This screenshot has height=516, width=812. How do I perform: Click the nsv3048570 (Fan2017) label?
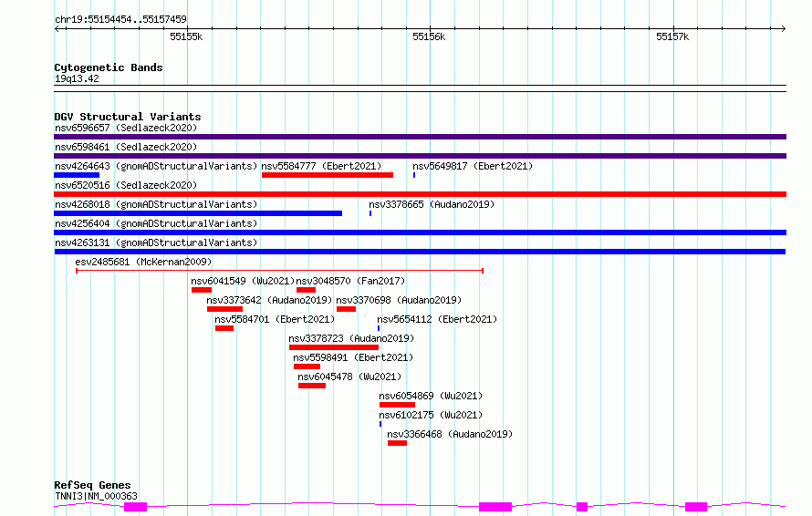pyautogui.click(x=350, y=281)
